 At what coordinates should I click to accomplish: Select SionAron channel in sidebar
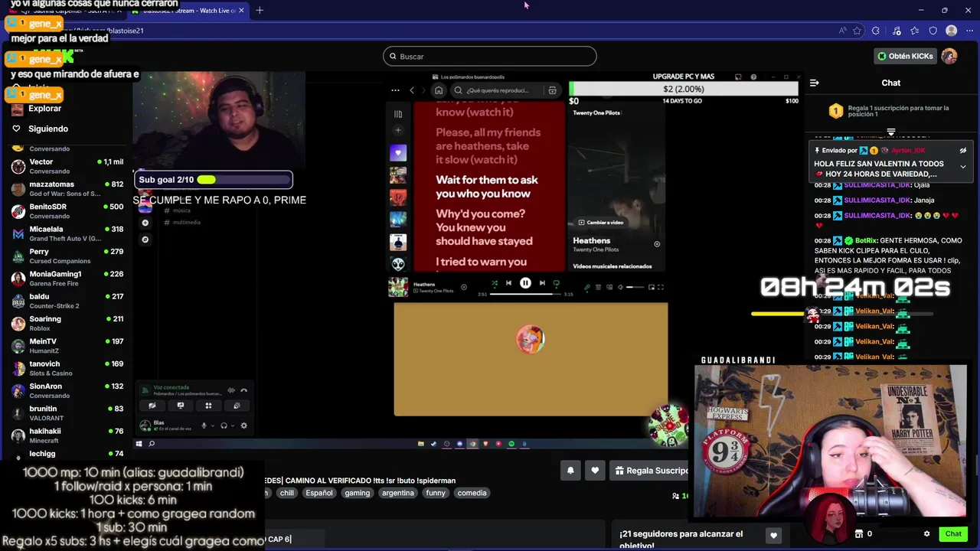click(x=67, y=390)
